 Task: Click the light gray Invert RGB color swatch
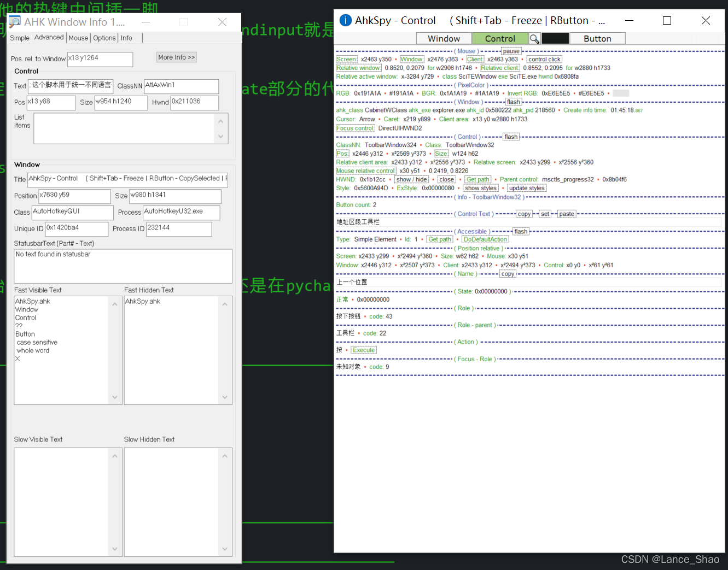[621, 93]
